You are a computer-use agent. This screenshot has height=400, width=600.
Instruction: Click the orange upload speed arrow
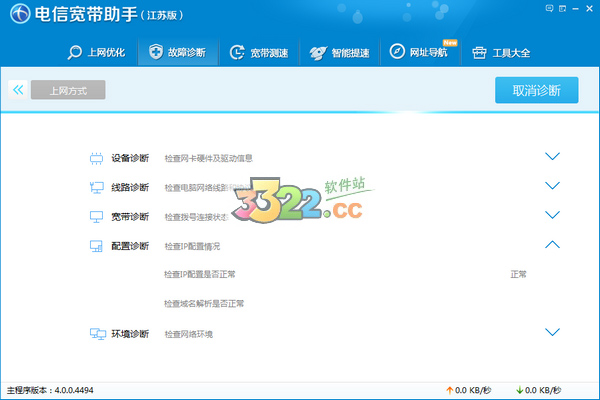[450, 390]
